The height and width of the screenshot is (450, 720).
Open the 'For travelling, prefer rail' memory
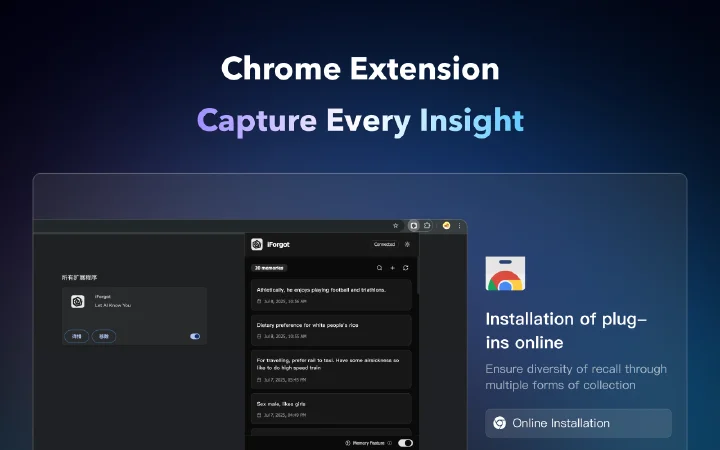pyautogui.click(x=331, y=369)
